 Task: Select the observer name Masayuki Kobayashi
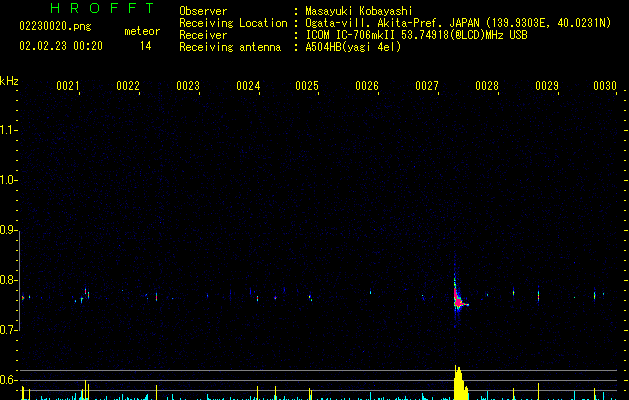click(x=359, y=11)
